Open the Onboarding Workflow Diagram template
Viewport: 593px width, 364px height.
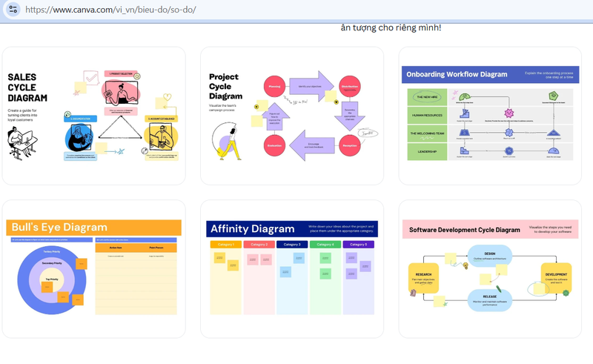coord(490,116)
